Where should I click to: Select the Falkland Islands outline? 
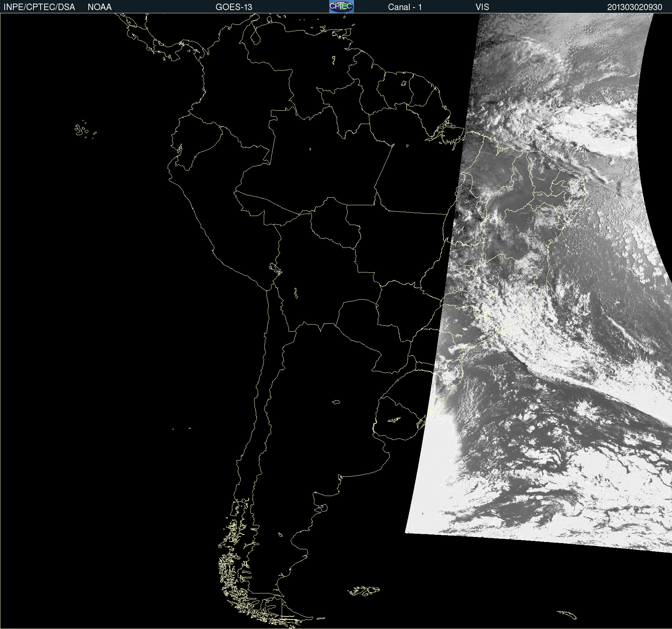[364, 591]
